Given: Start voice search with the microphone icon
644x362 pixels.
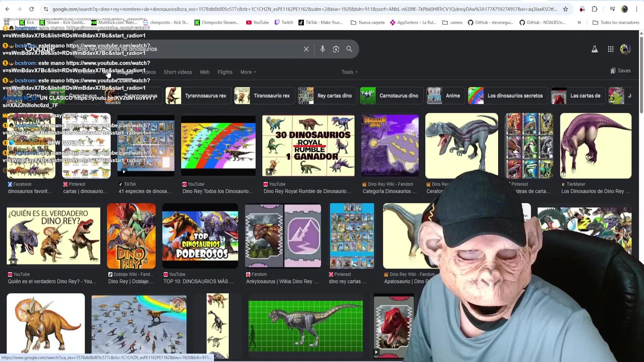Looking at the screenshot, I should pyautogui.click(x=323, y=49).
